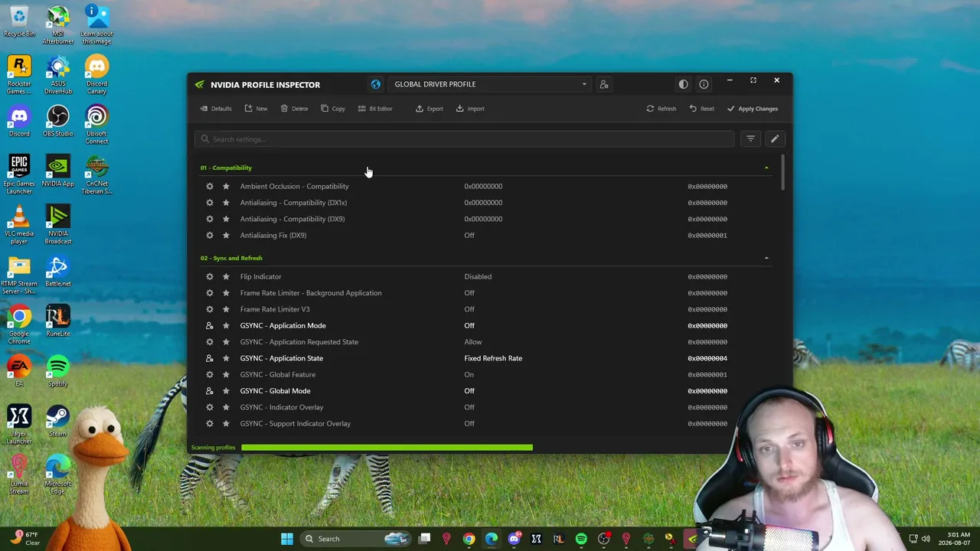Toggle favorite star for GSYNC - Global Feature
Image resolution: width=980 pixels, height=551 pixels.
[x=226, y=375]
